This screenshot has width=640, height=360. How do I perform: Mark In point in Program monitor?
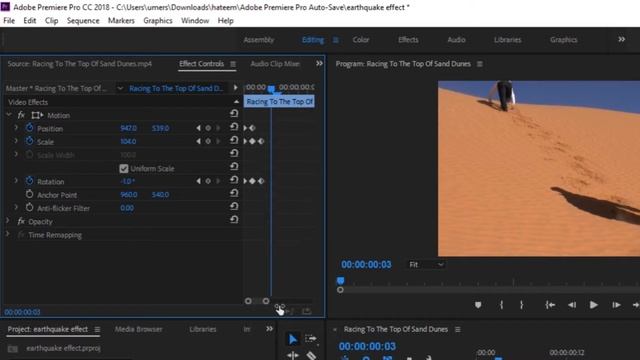pos(502,305)
